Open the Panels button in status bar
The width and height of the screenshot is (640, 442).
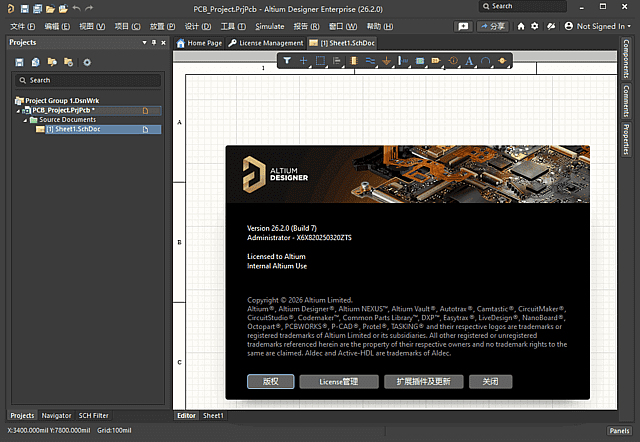point(619,431)
